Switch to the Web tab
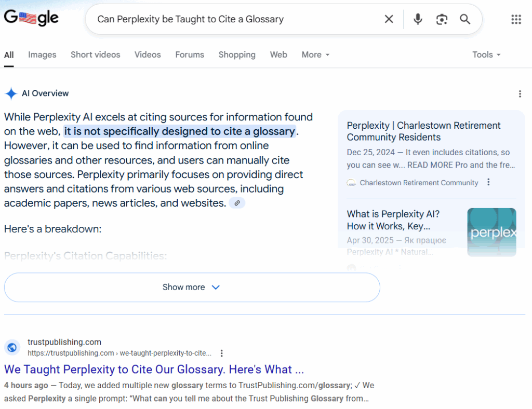The height and width of the screenshot is (409, 532). (x=278, y=55)
